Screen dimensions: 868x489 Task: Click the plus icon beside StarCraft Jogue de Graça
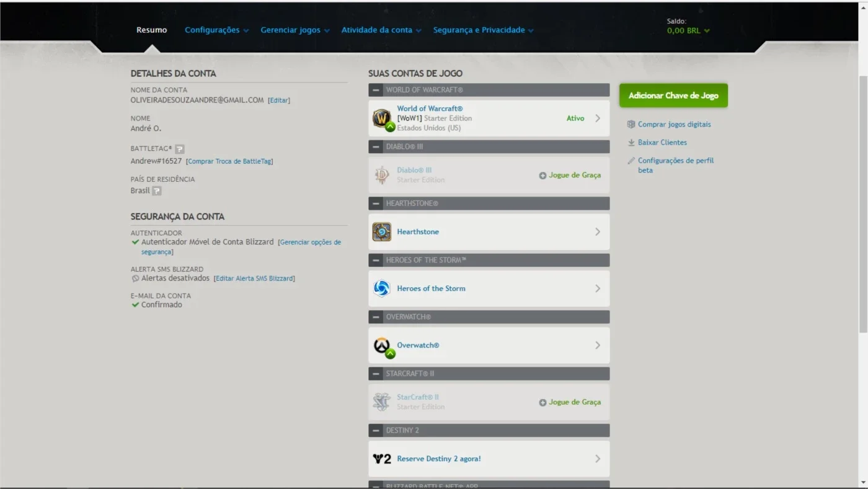click(x=542, y=403)
